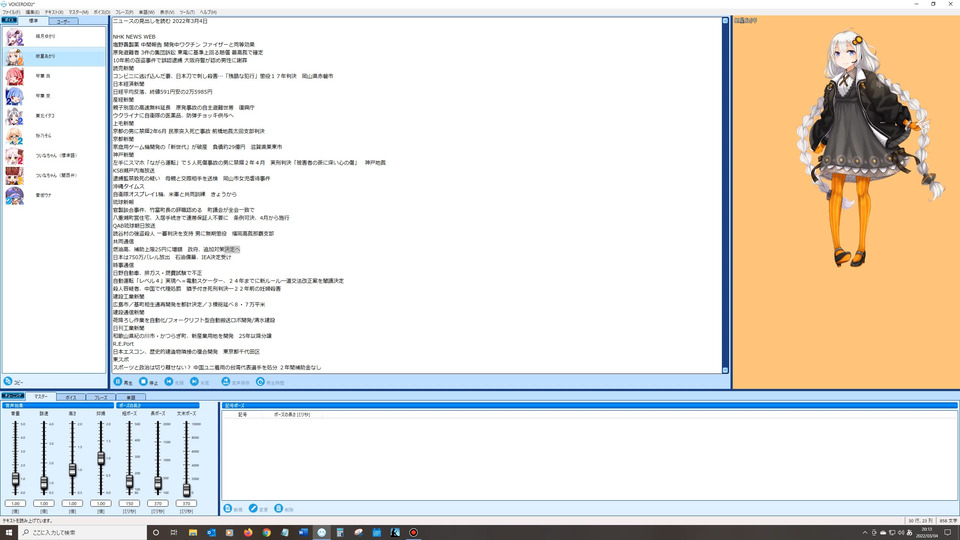This screenshot has width=960, height=540.
Task: Switch to the ボイス tuning tab
Action: pyautogui.click(x=70, y=397)
